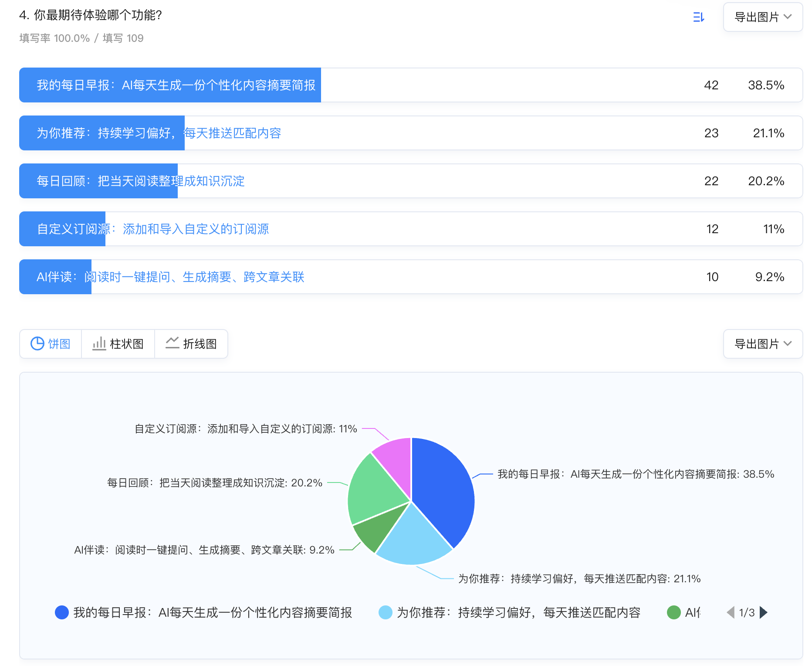Switch to the 饼图 chart tab
812x666 pixels.
click(51, 344)
